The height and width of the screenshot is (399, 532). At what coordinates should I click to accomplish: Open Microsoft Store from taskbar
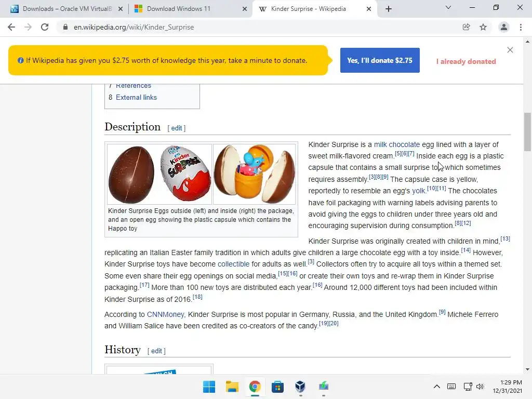click(x=277, y=387)
